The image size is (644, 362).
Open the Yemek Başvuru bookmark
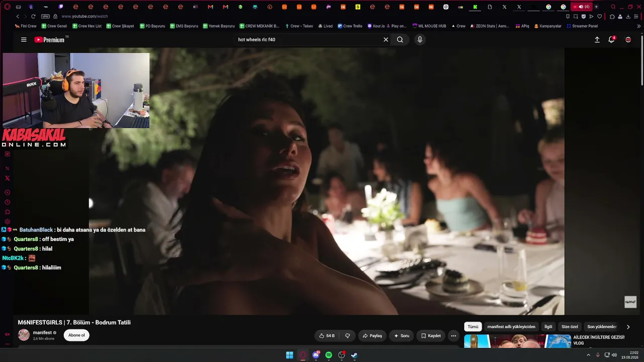[x=218, y=26]
